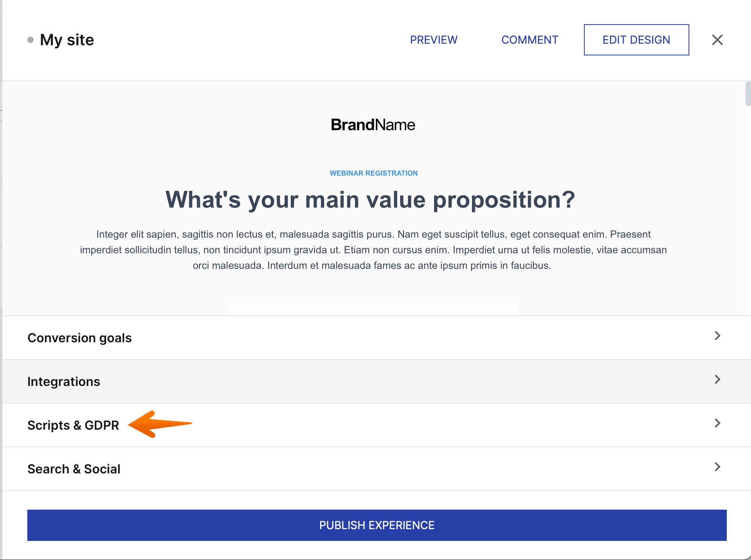
Task: Publish the experience with the blue button
Action: coord(377,525)
